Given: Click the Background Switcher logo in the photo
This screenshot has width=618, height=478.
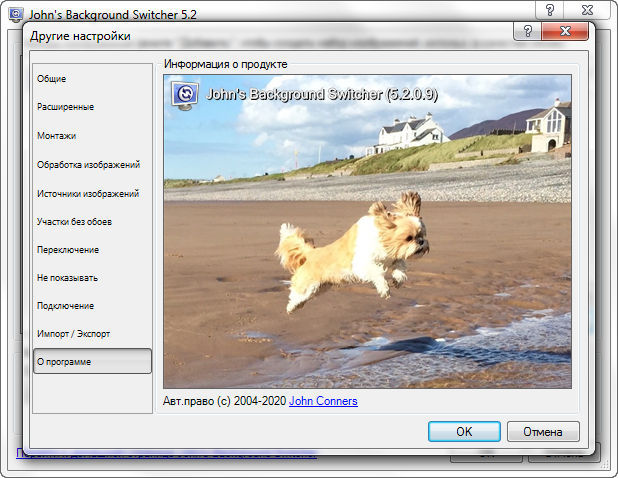Looking at the screenshot, I should click(x=184, y=96).
